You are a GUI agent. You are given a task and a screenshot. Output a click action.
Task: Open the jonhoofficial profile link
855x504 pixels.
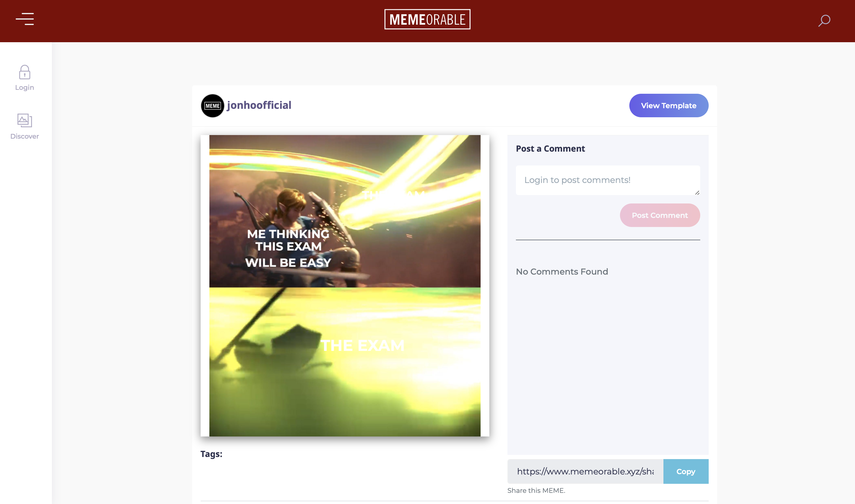[x=259, y=105]
